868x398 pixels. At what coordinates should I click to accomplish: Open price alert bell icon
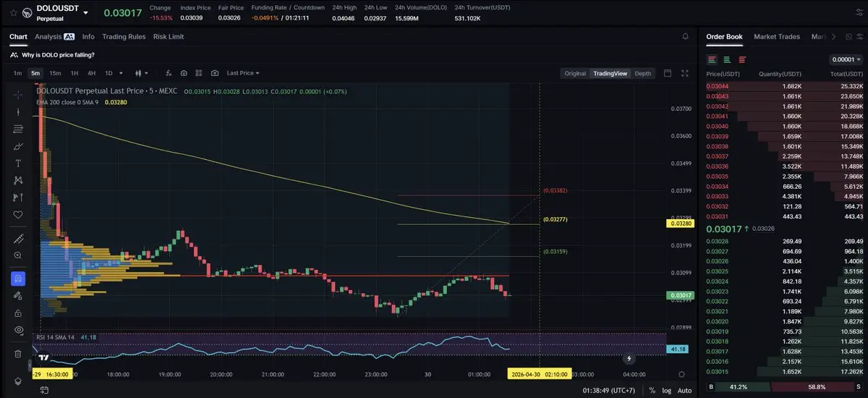click(686, 36)
